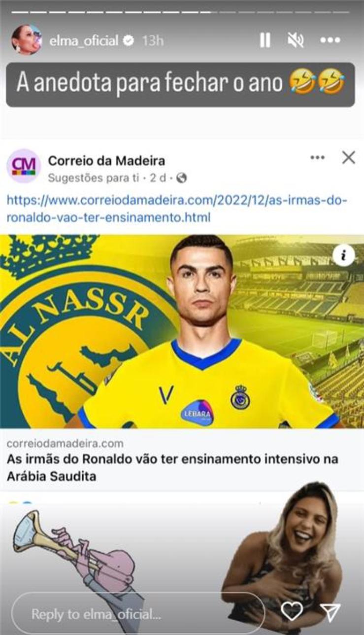This screenshot has height=635, width=364.
Task: Share the story via paper plane icon
Action: pyautogui.click(x=331, y=612)
